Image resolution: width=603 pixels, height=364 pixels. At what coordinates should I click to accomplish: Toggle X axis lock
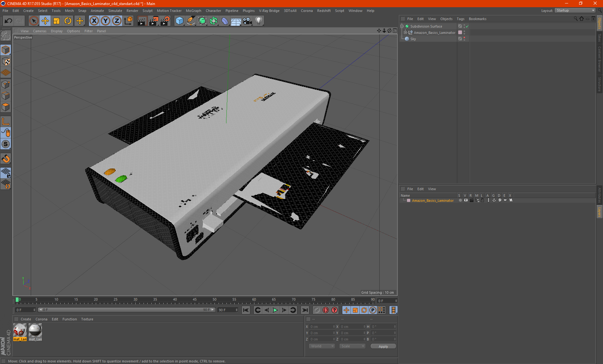[94, 21]
